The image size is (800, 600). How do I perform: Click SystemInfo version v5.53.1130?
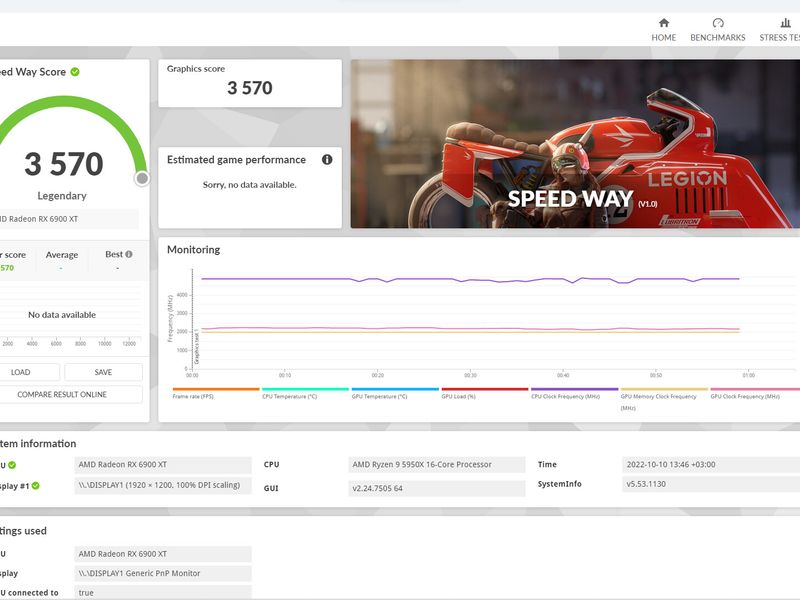711,484
